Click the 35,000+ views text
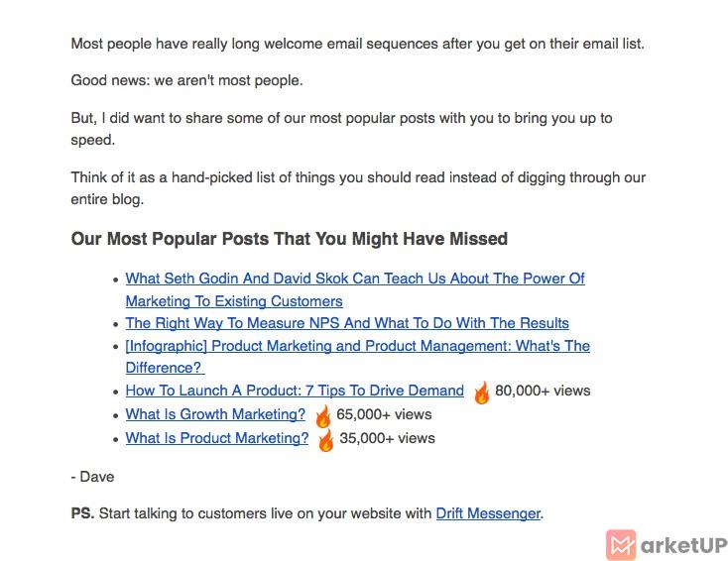 pyautogui.click(x=387, y=438)
